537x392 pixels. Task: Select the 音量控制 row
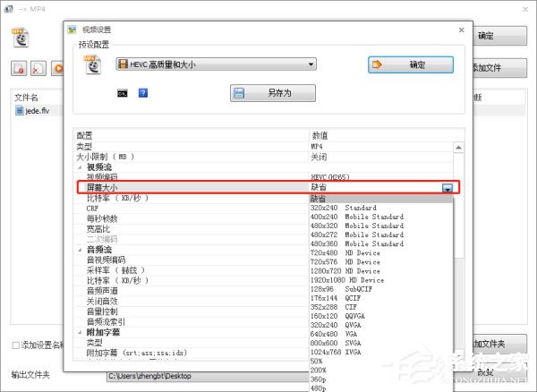pos(192,311)
